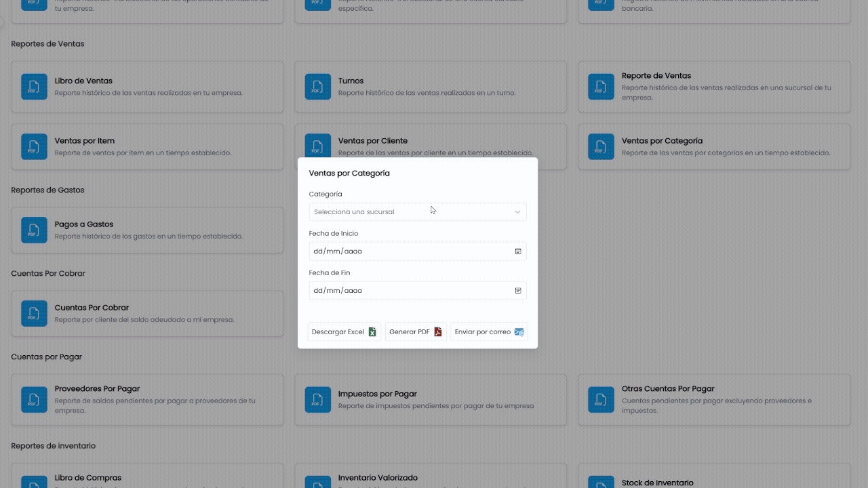This screenshot has height=488, width=868.
Task: Open the Ventas por Item report title
Action: coord(84,141)
